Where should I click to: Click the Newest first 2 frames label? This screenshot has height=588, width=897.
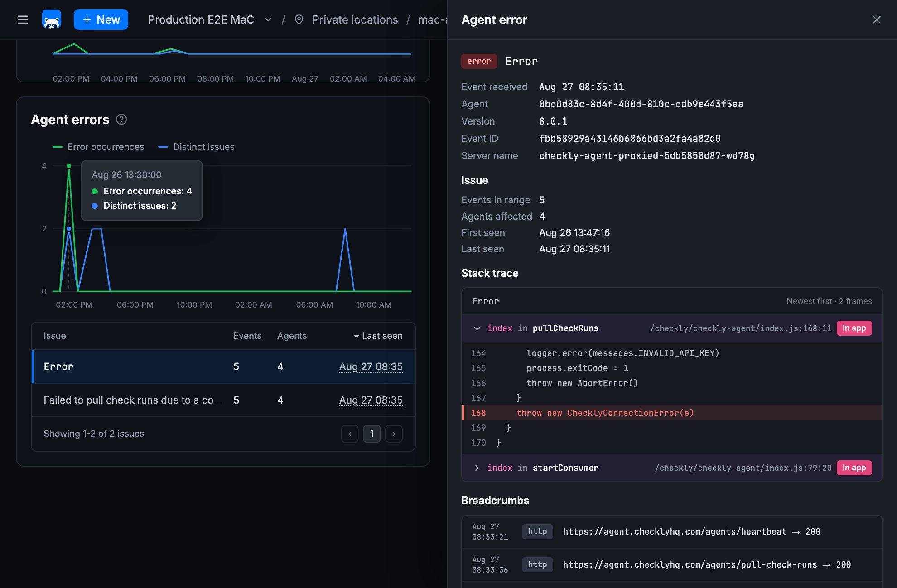point(829,301)
